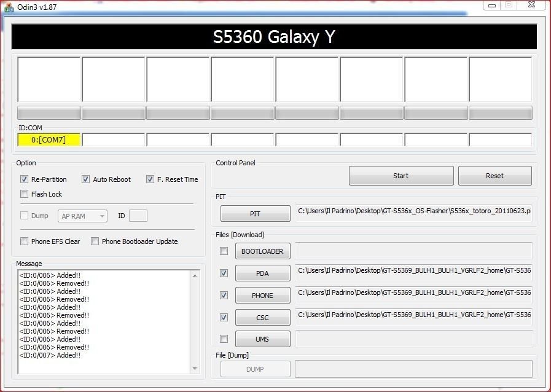Click the PHONE file path field

coord(413,295)
